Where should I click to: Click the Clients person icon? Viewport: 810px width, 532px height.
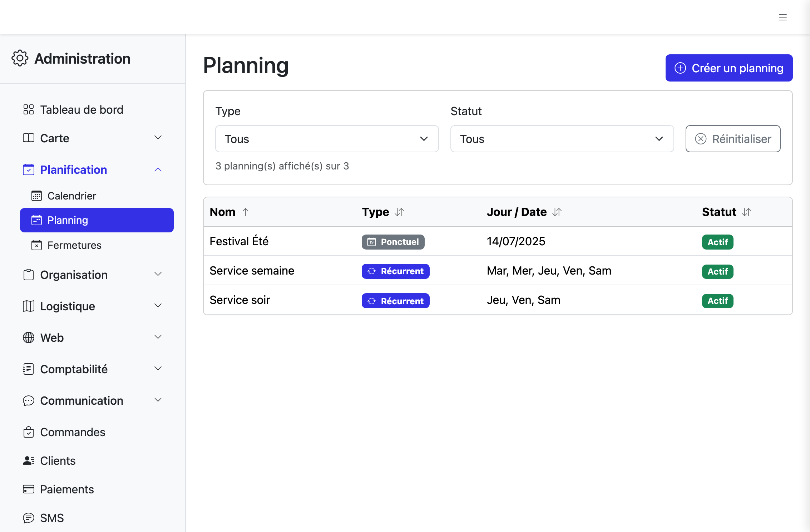pyautogui.click(x=29, y=460)
